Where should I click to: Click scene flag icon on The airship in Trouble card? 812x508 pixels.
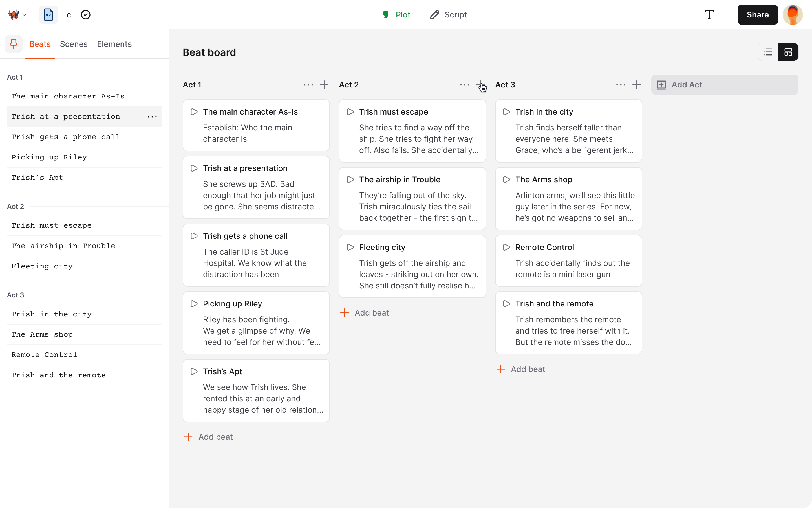[350, 179]
